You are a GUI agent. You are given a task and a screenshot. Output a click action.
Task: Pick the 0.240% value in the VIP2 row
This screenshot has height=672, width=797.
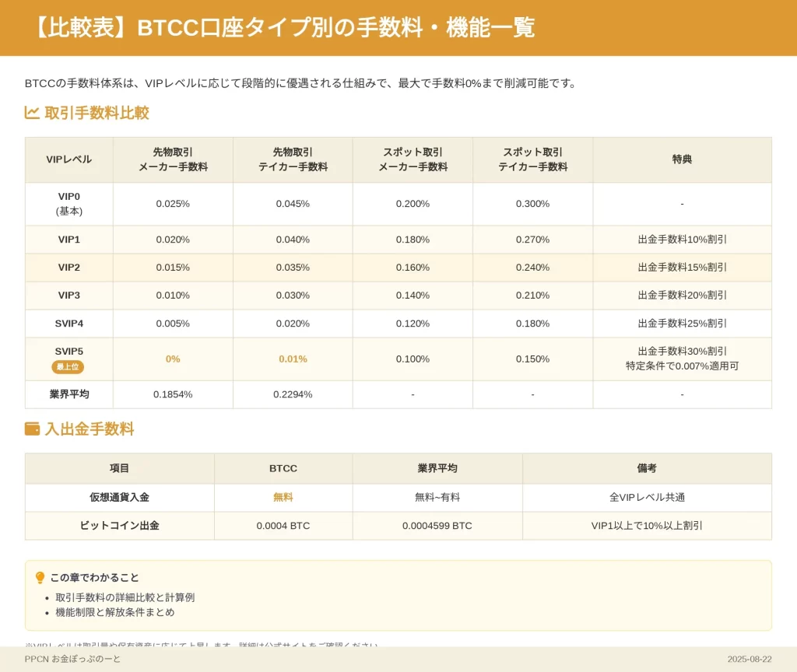coord(532,268)
